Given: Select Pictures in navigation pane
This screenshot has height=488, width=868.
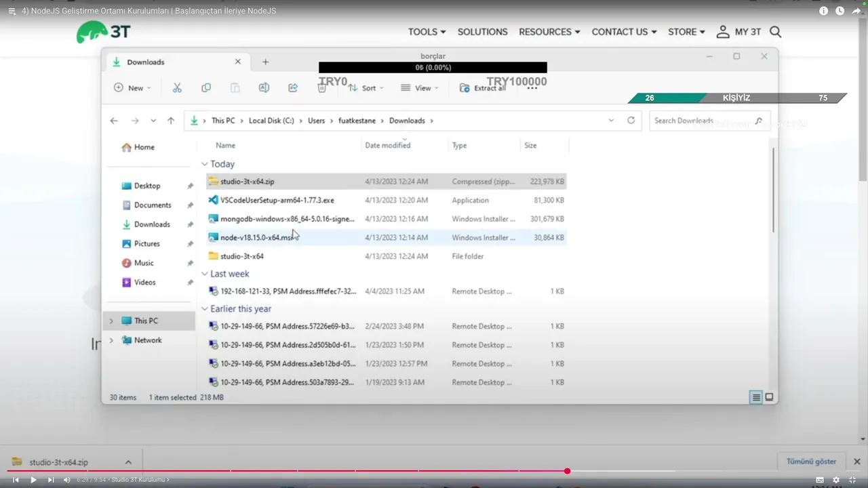Looking at the screenshot, I should (x=147, y=243).
